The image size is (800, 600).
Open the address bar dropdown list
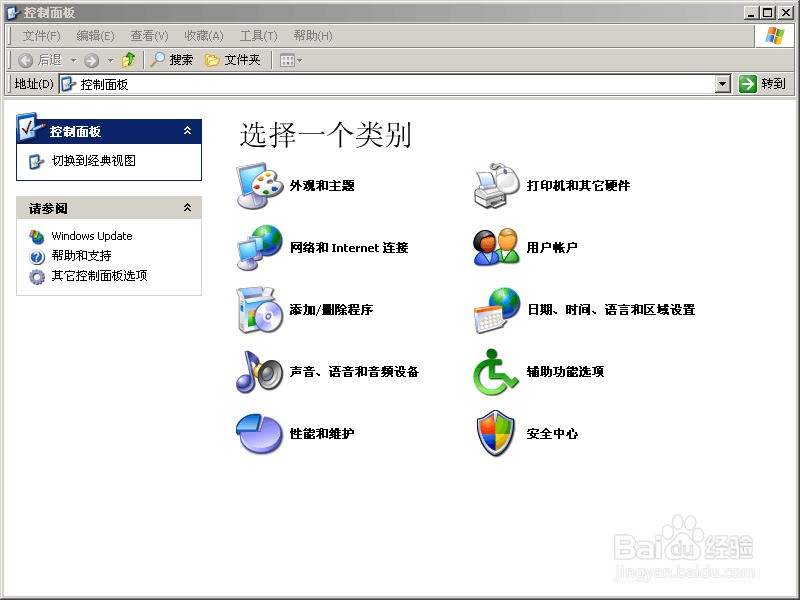tap(724, 83)
